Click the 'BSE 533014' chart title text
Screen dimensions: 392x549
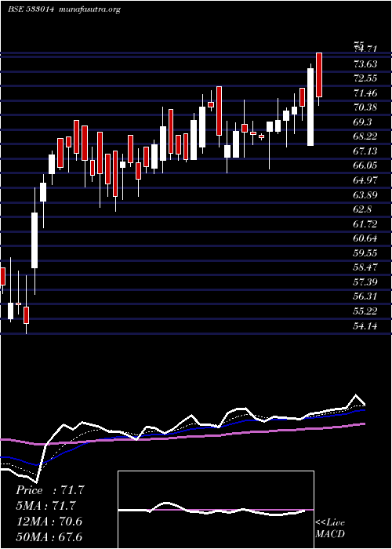pyautogui.click(x=31, y=9)
